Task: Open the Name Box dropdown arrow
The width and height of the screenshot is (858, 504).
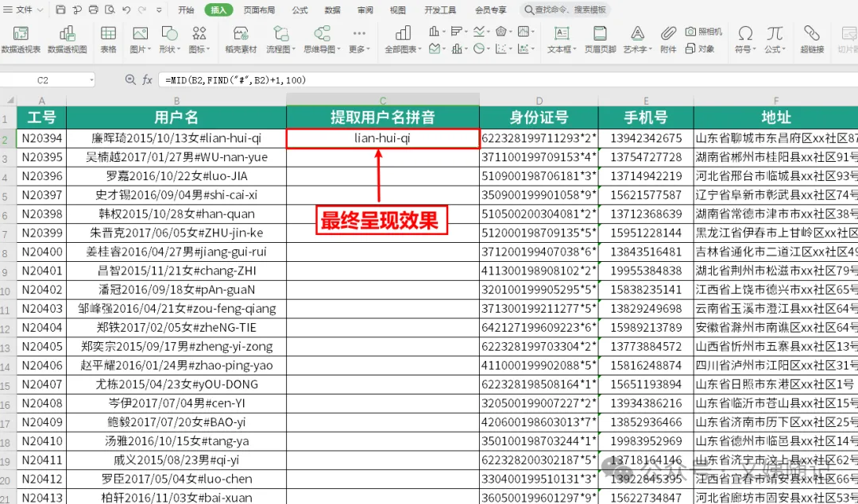Action: click(x=91, y=80)
